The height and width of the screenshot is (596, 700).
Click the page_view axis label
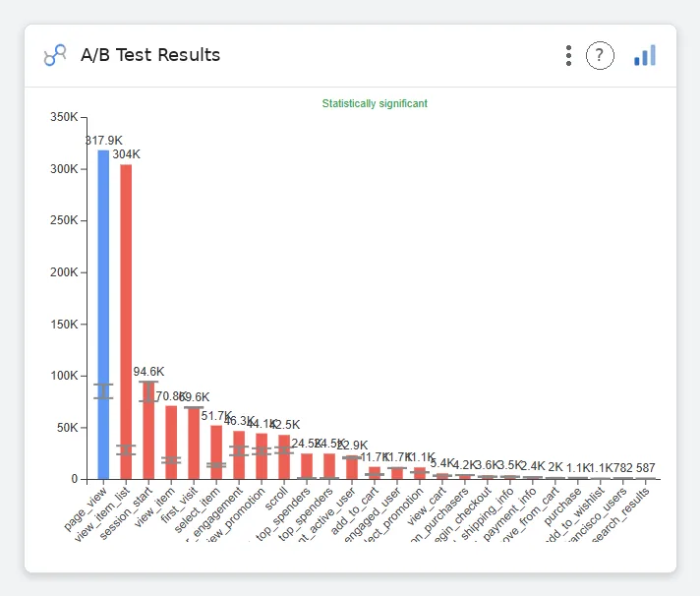(86, 508)
